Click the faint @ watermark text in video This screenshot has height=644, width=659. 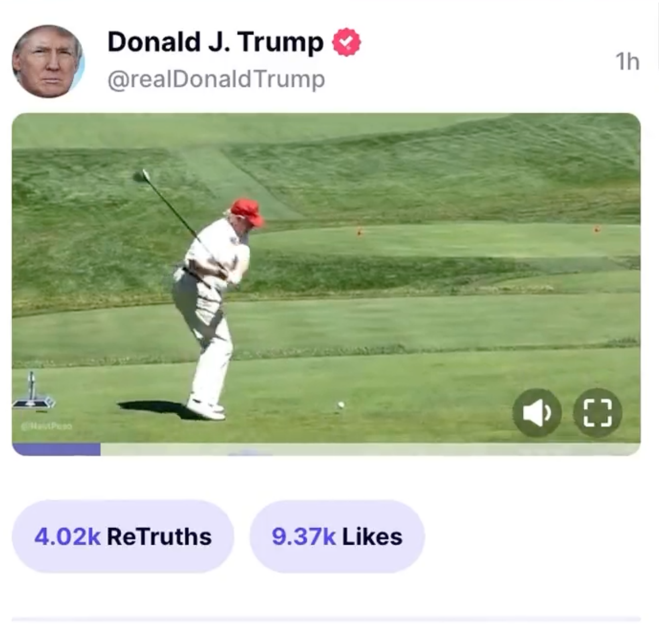pyautogui.click(x=47, y=427)
